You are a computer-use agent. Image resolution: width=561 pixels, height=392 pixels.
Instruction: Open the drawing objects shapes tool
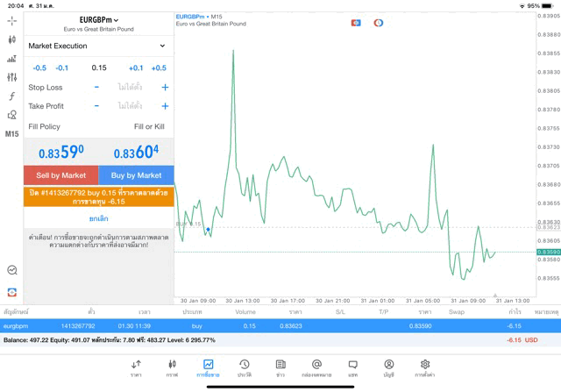(x=12, y=115)
